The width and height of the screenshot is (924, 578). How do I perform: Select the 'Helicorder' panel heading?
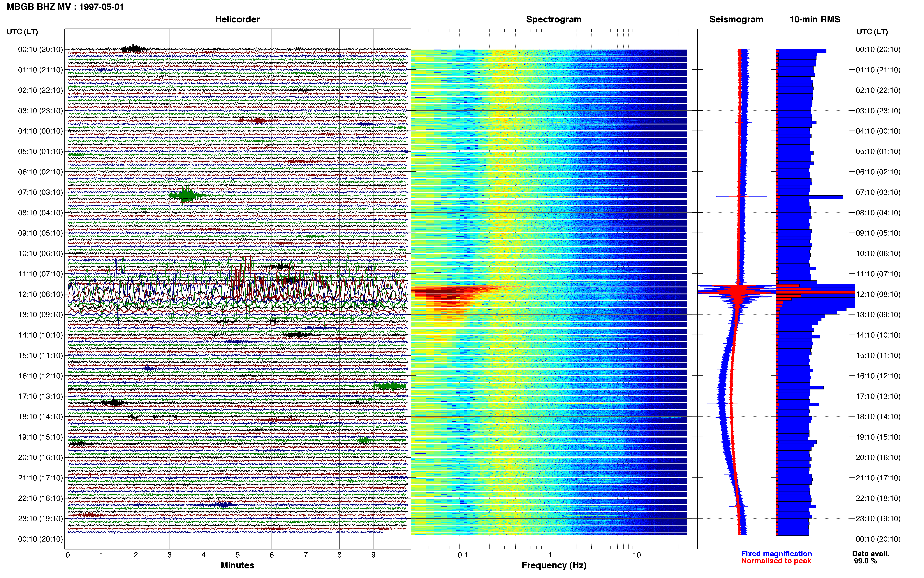pyautogui.click(x=237, y=19)
